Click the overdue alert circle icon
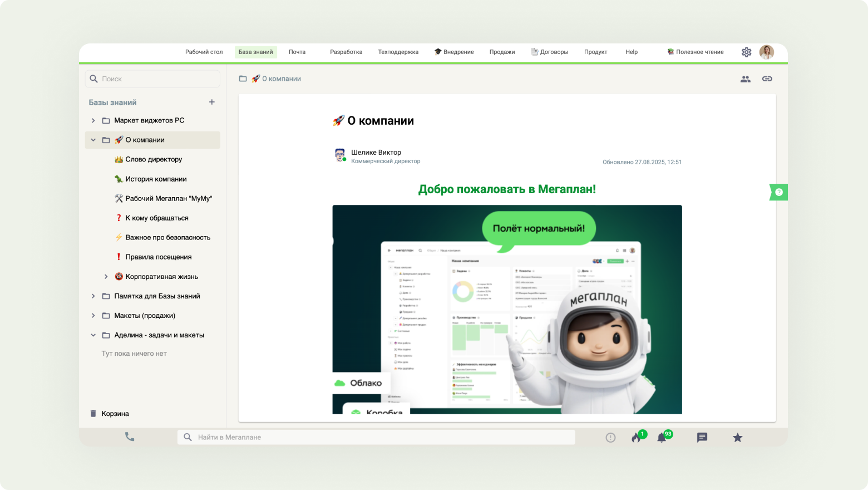 pyautogui.click(x=610, y=438)
